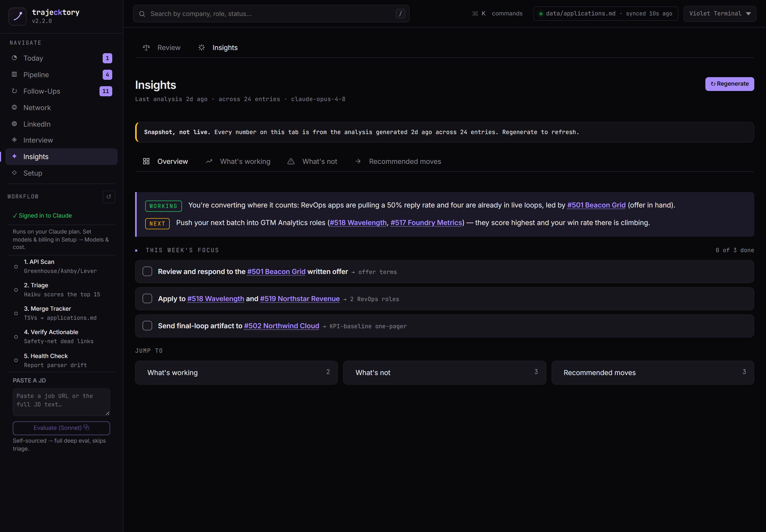Screen dimensions: 766x532
Task: Switch to the Review tab
Action: click(162, 48)
